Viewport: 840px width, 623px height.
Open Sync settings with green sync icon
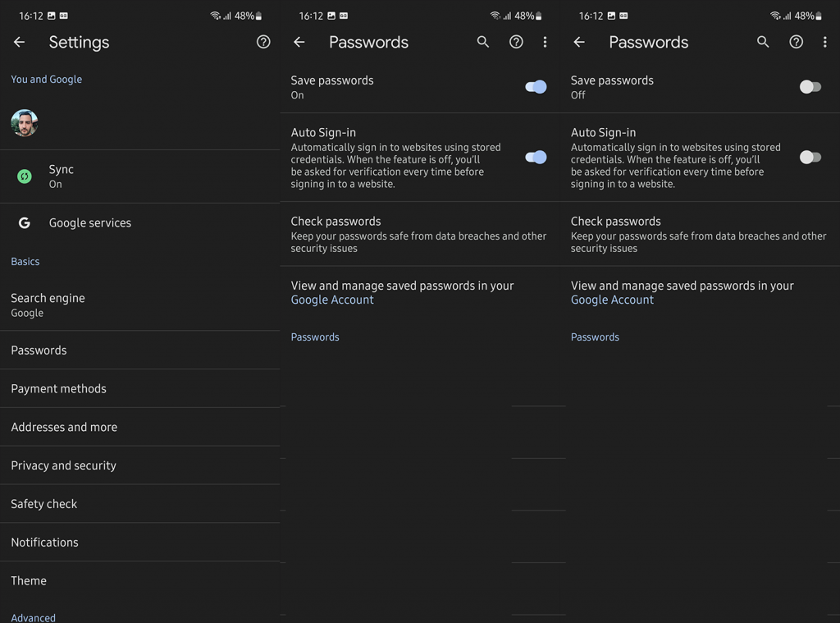point(139,176)
